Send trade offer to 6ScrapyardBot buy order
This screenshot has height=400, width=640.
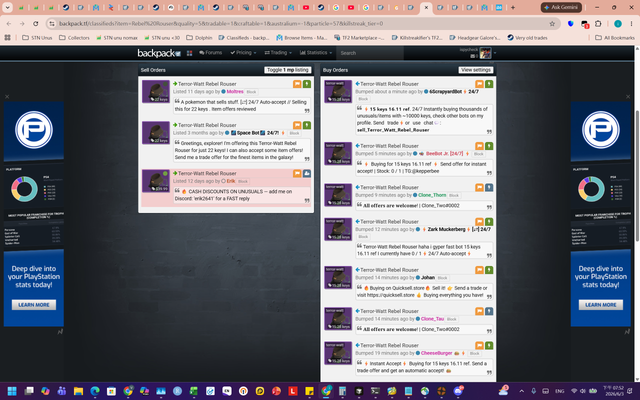pyautogui.click(x=489, y=84)
